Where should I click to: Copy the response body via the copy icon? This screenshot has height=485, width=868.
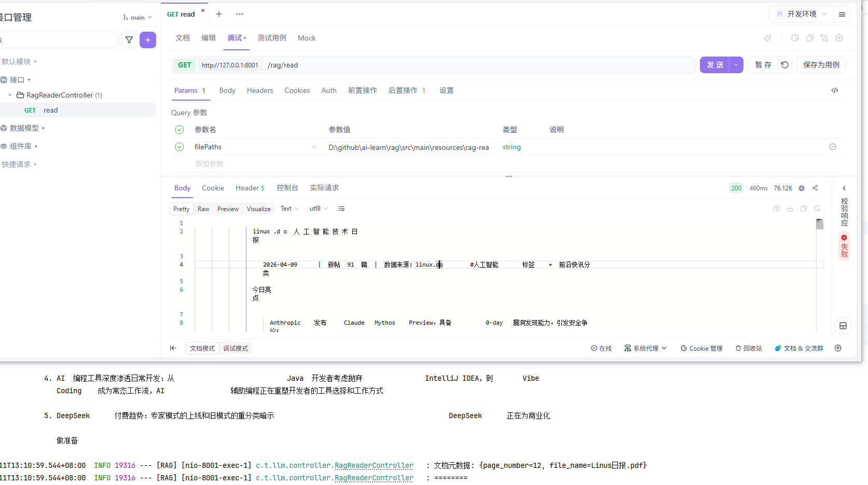804,209
